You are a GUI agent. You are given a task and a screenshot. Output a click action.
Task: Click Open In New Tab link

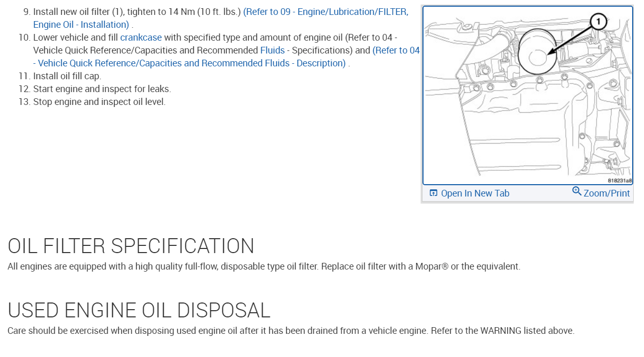point(475,193)
